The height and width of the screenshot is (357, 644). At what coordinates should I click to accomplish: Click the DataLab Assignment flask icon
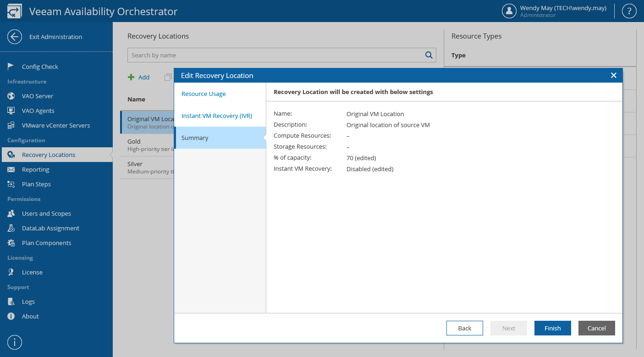coord(11,228)
